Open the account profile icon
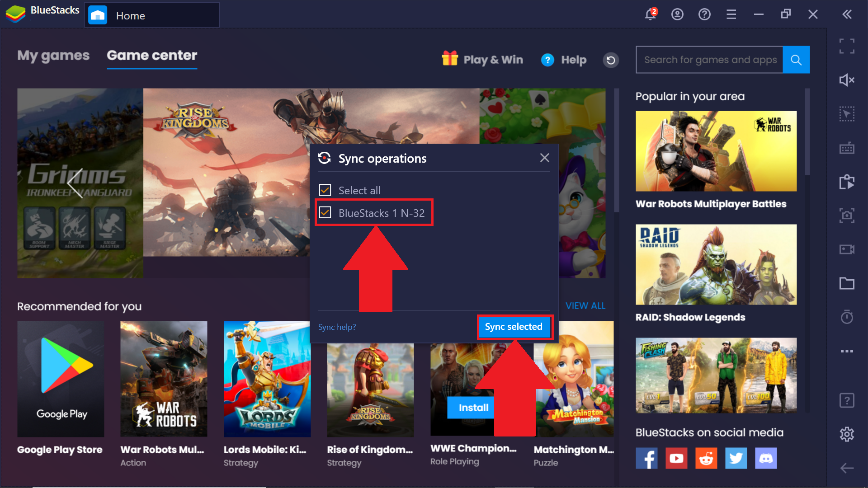The image size is (868, 488). tap(677, 14)
